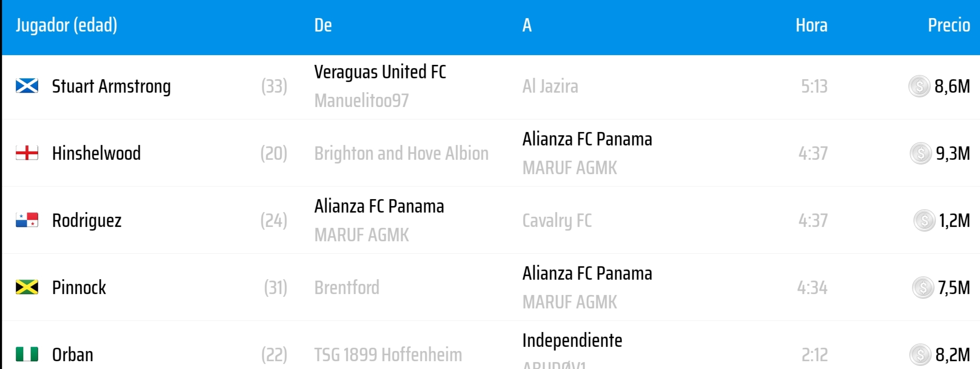980x369 pixels.
Task: Open the Cavalry FC team link
Action: [557, 220]
